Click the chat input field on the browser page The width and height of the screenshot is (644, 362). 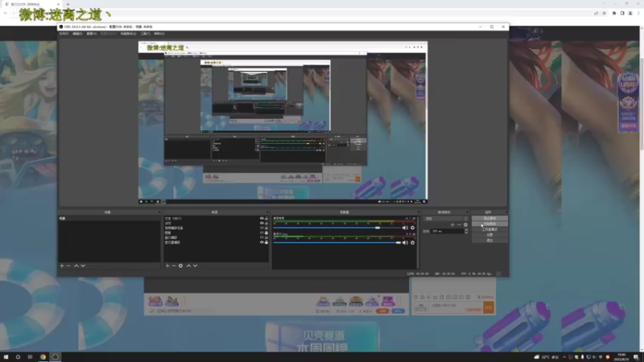tap(455, 307)
